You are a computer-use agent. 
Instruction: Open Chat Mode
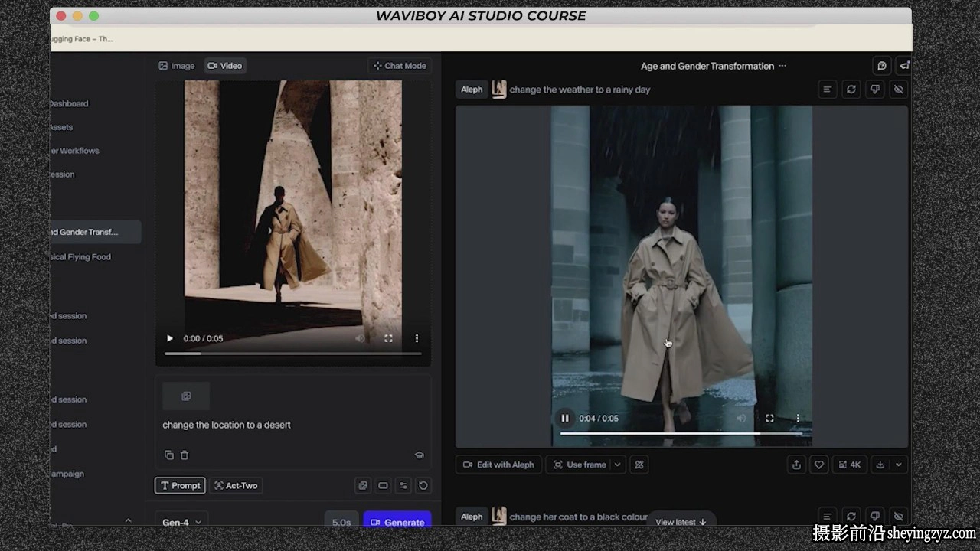point(400,66)
